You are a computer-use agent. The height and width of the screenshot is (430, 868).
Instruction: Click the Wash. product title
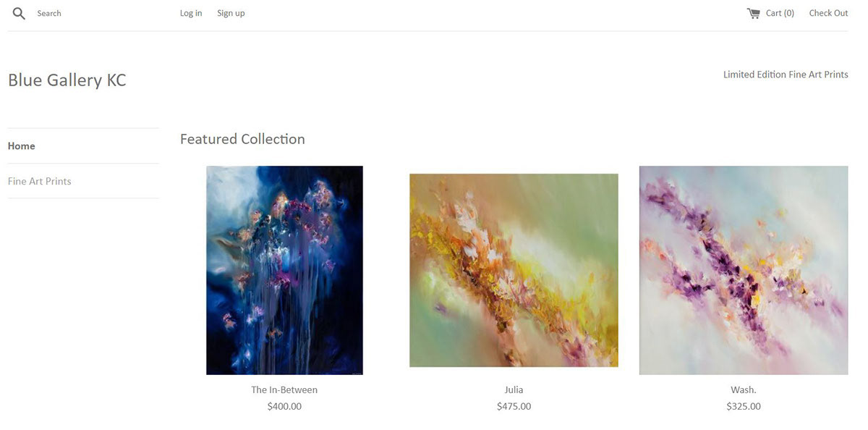744,389
